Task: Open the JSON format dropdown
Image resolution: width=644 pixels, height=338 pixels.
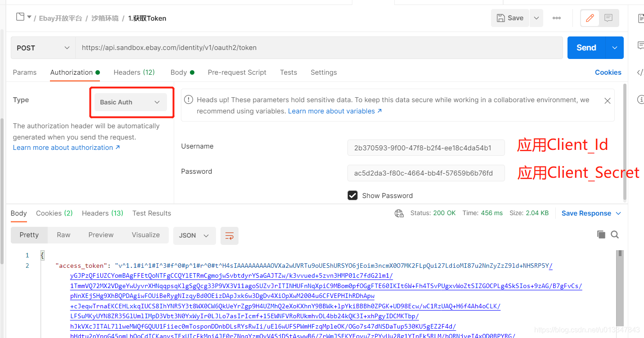Action: pyautogui.click(x=194, y=235)
